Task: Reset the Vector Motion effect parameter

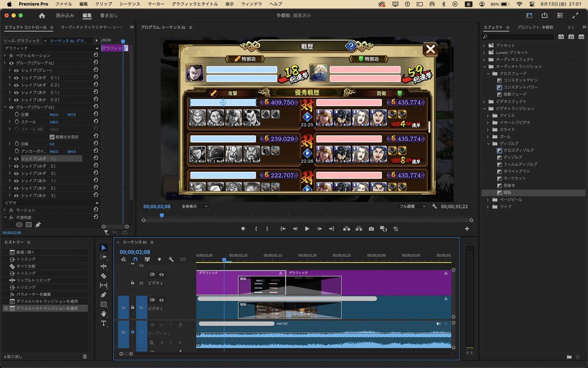Action: [x=96, y=55]
